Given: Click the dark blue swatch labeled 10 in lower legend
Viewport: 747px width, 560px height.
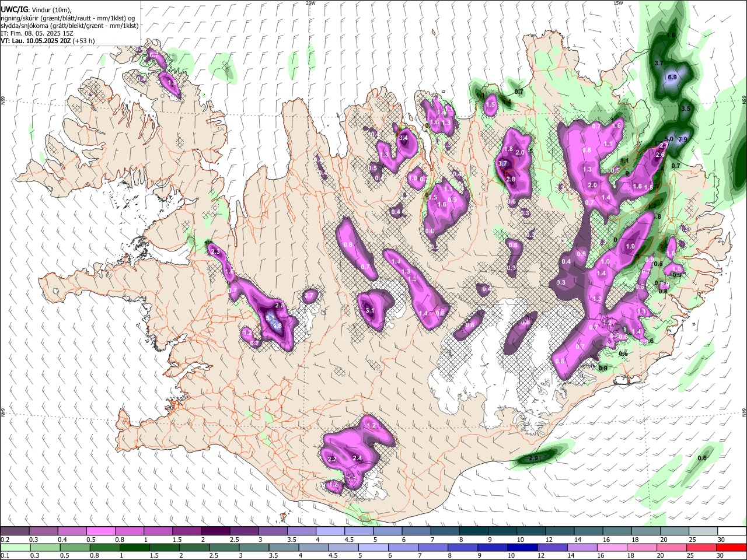Looking at the screenshot, I should [x=522, y=547].
